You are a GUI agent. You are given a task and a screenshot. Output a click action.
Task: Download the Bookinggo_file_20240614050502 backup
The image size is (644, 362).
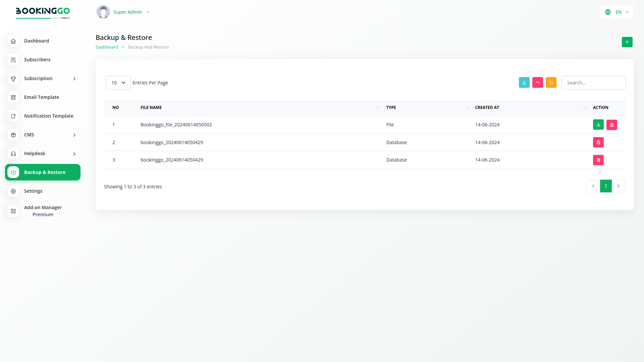click(598, 125)
